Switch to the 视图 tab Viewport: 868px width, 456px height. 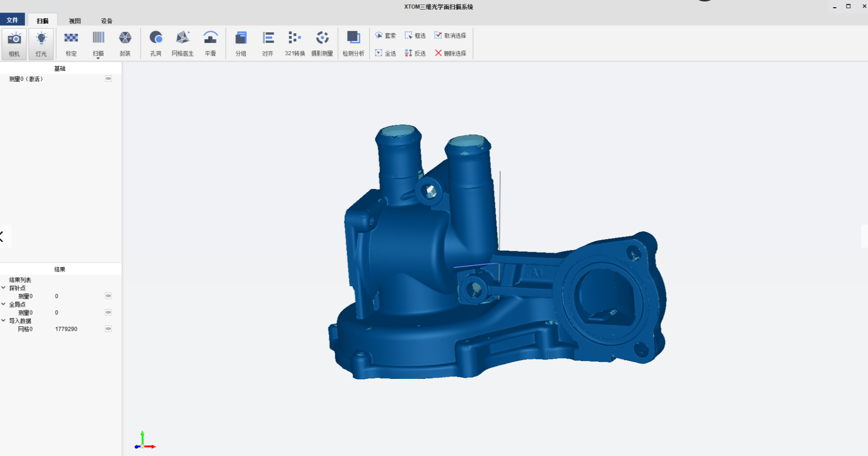point(75,21)
